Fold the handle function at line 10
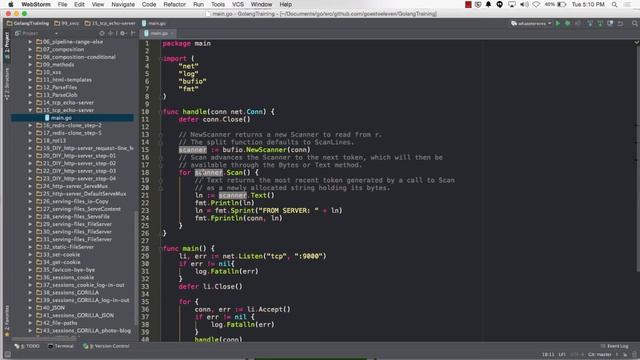This screenshot has width=640, height=360. tap(161, 112)
